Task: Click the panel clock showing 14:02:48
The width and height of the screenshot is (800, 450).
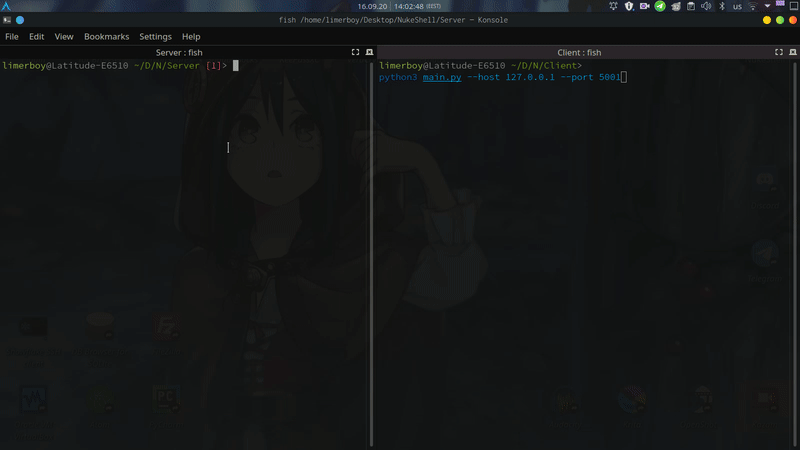Action: (409, 6)
